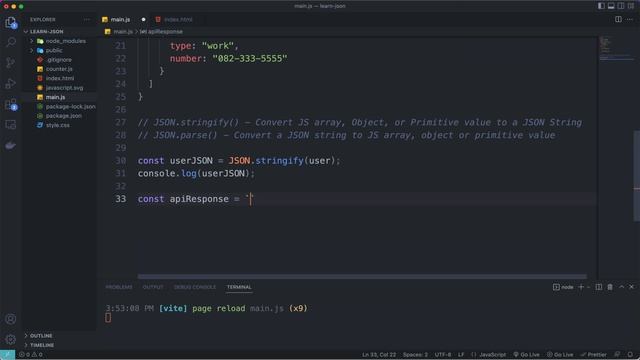
Task: Open the Explorer view in activity bar
Action: (x=11, y=22)
